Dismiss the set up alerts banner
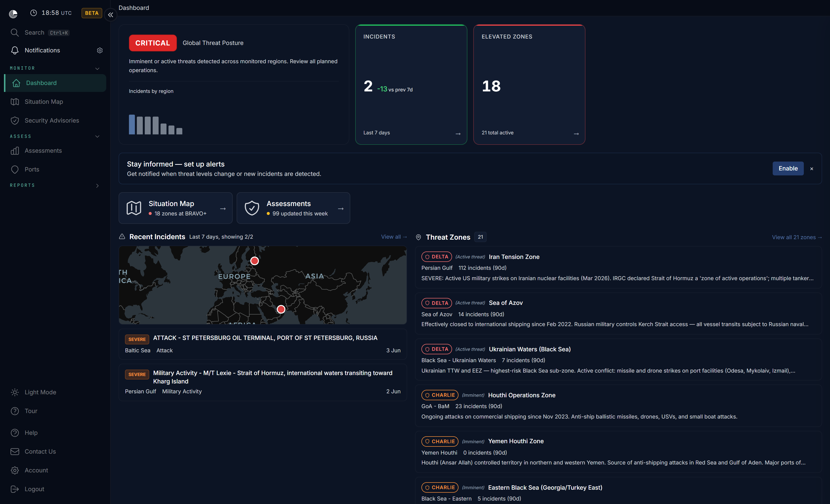 click(811, 169)
